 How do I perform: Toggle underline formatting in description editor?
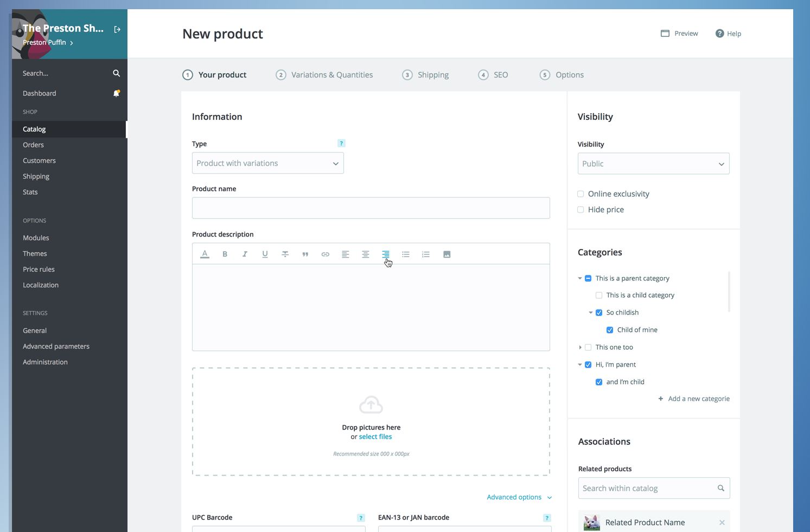pos(265,254)
